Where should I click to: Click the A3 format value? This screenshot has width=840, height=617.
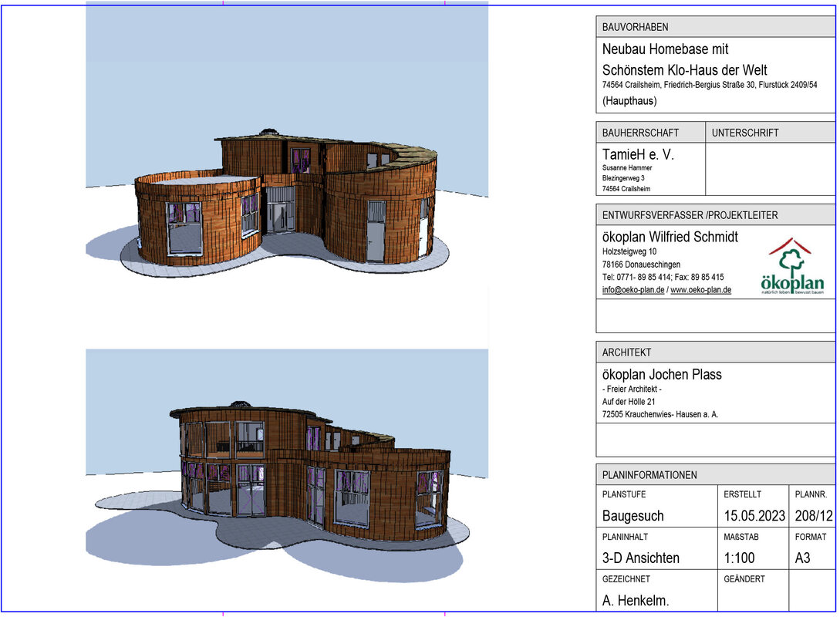pyautogui.click(x=805, y=558)
